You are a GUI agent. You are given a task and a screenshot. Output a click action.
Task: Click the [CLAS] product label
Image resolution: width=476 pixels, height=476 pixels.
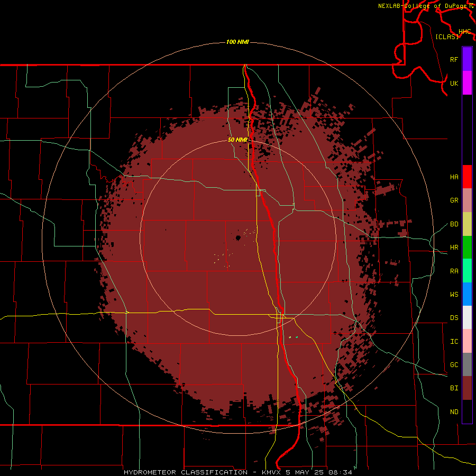click(x=447, y=36)
